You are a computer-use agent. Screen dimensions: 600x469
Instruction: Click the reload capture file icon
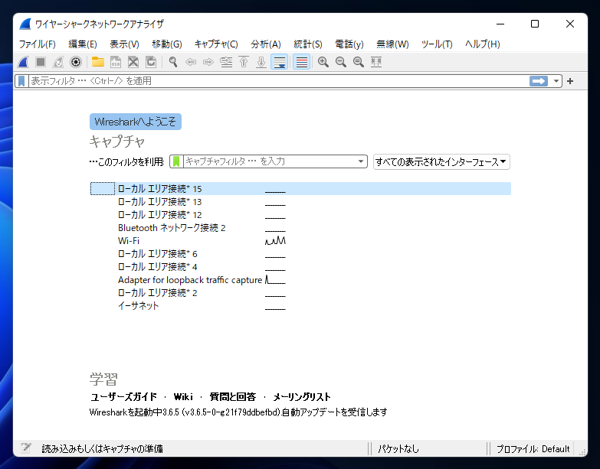(x=151, y=62)
